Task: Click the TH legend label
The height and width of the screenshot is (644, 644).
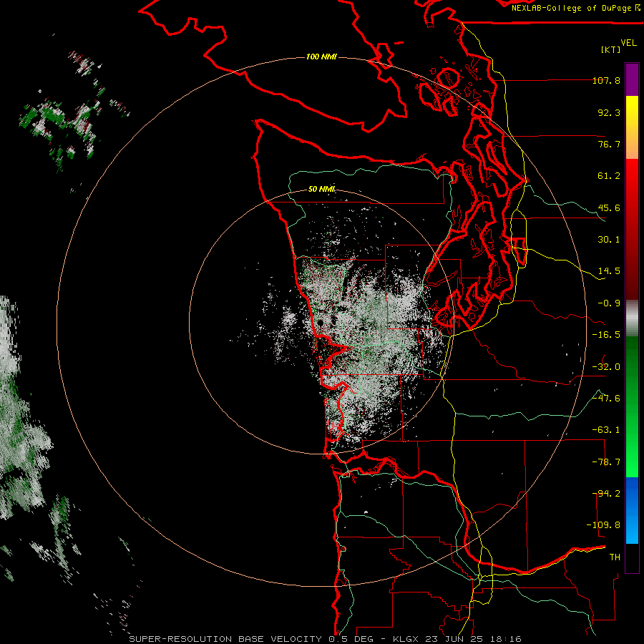Action: tap(615, 557)
